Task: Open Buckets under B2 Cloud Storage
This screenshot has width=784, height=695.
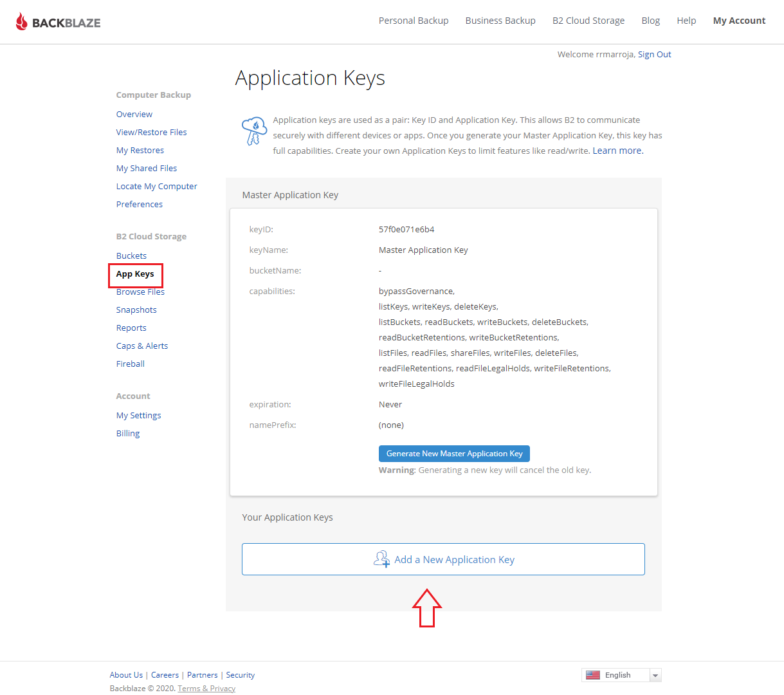Action: pyautogui.click(x=131, y=255)
